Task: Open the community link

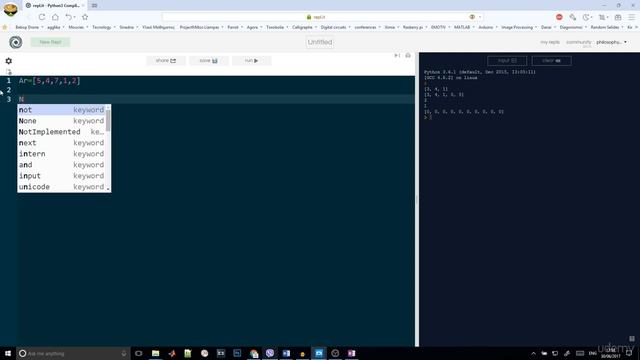Action: (578, 42)
